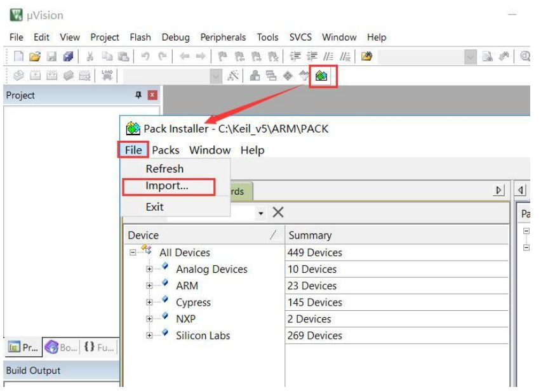Viewport: 555px width, 392px height.
Task: Click the Select Software Packs icon
Action: (304, 75)
